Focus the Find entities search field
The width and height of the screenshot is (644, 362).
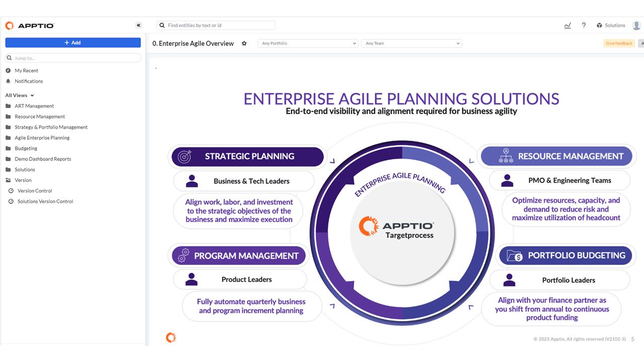(216, 25)
